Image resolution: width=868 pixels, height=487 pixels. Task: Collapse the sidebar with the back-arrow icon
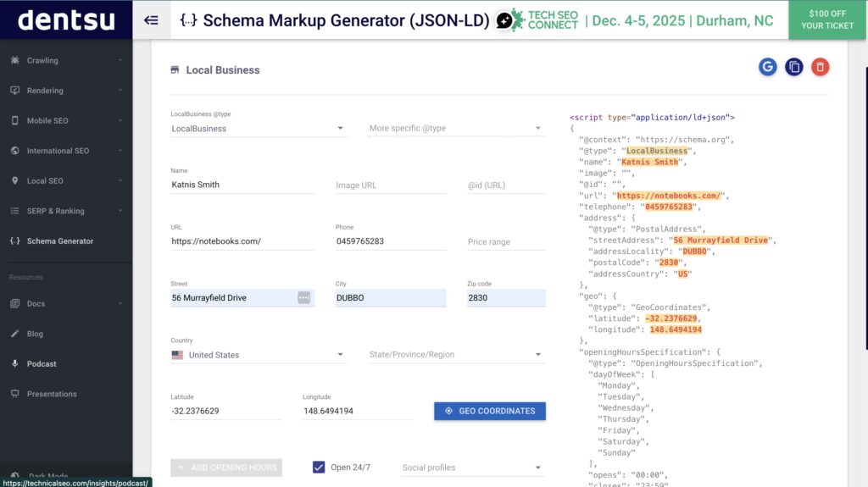coord(151,20)
